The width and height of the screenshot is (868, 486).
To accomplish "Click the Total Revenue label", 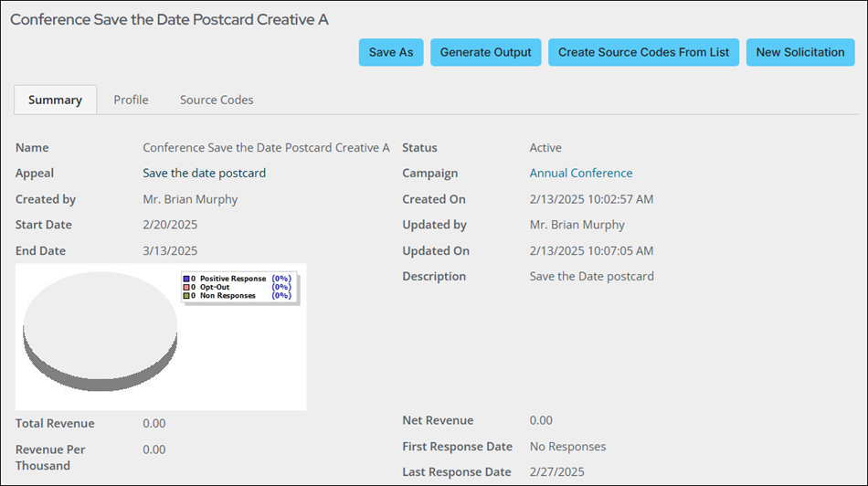I will 55,423.
